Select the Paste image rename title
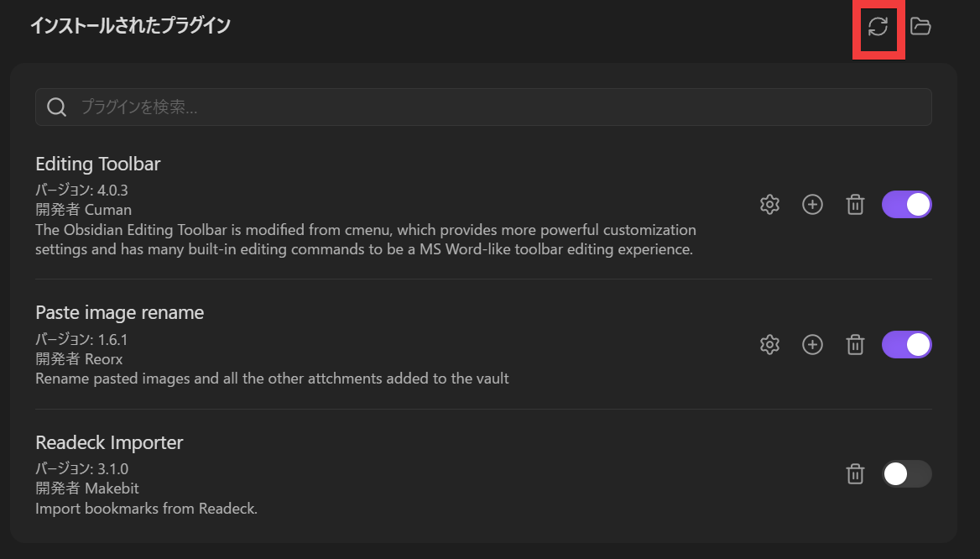Viewport: 980px width, 559px height. point(120,313)
